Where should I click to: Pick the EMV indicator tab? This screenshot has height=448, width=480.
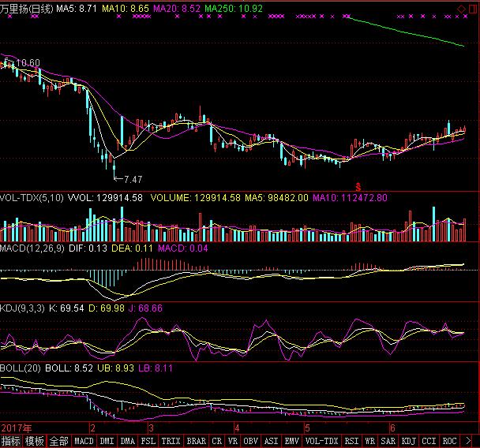[292, 441]
